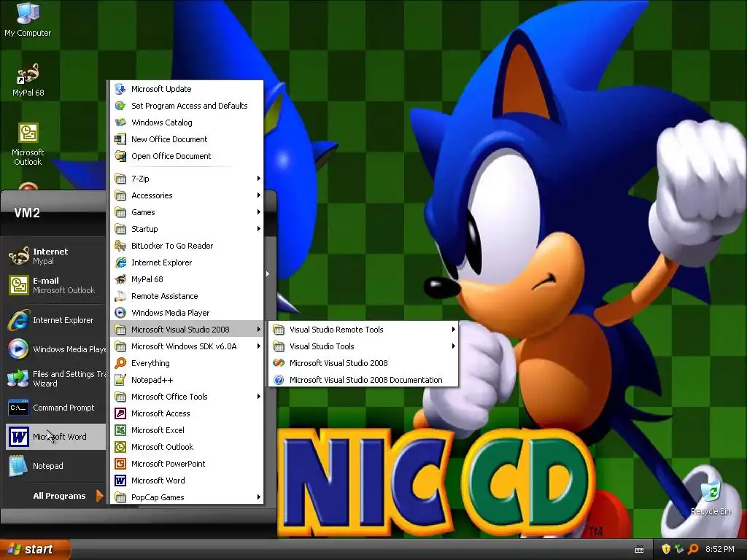Click the security shield tray icon
747x560 pixels.
tap(666, 549)
